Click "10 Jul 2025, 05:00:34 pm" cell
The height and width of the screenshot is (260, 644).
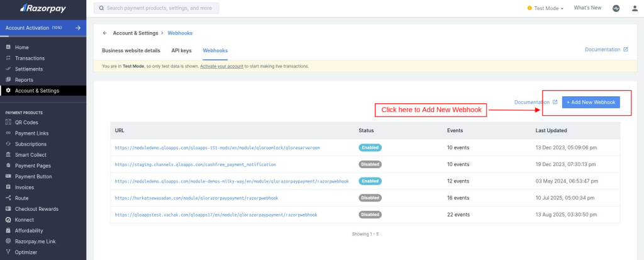(x=565, y=198)
